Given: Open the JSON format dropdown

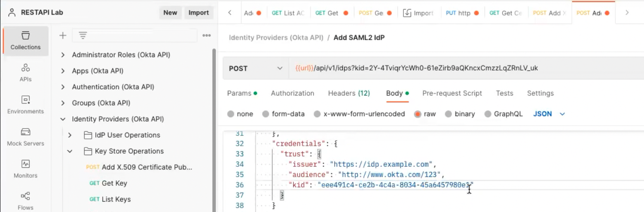Looking at the screenshot, I should click(549, 114).
